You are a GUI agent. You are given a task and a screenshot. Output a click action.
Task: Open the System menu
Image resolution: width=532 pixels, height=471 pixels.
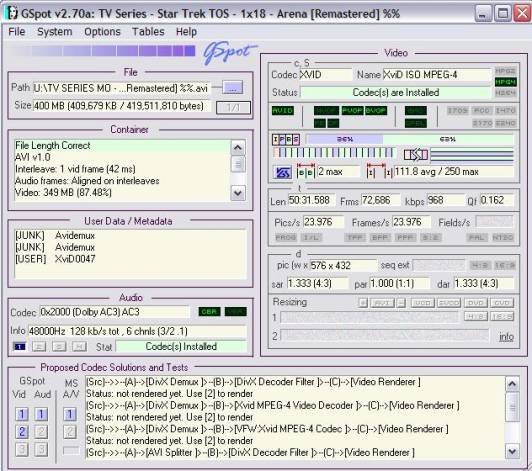tap(55, 32)
